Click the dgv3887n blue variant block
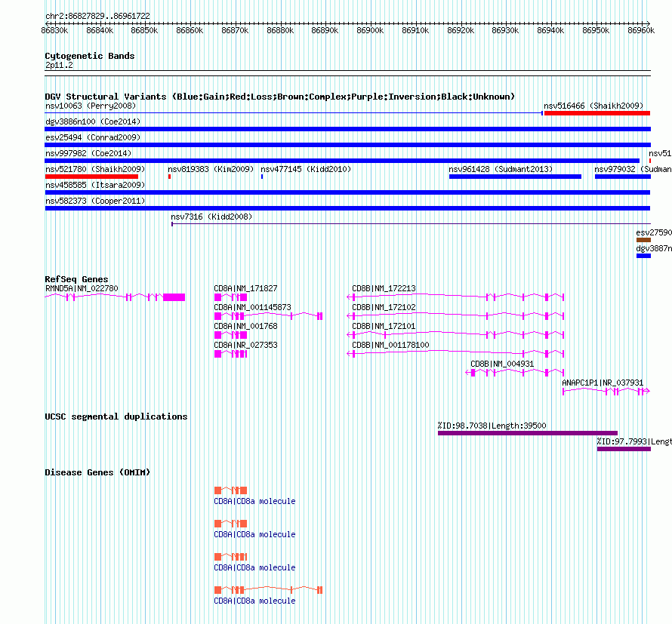 [644, 256]
